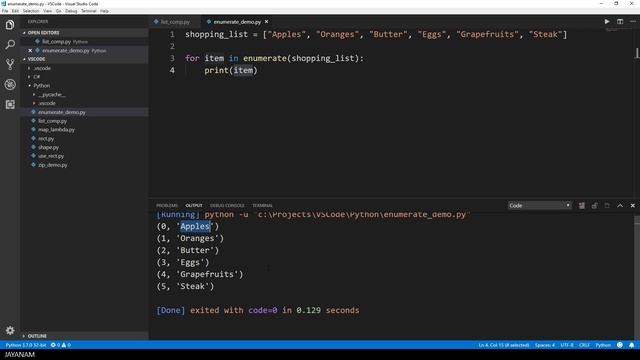
Task: Open the Edit menu
Action: [x=15, y=11]
